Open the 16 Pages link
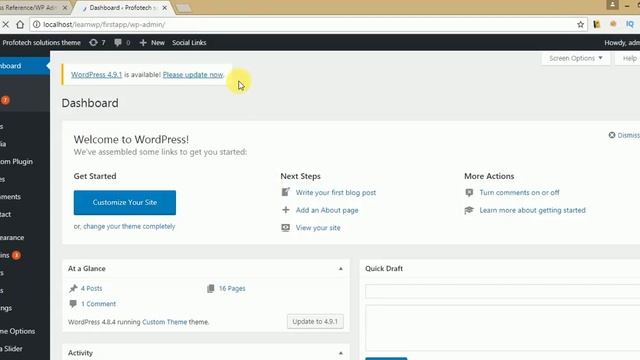 pos(232,289)
